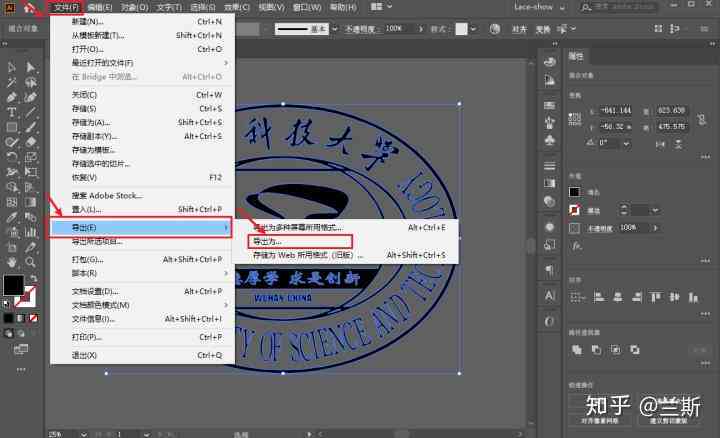720x438 pixels.
Task: Open the Help (帮助) menu
Action: [x=343, y=7]
